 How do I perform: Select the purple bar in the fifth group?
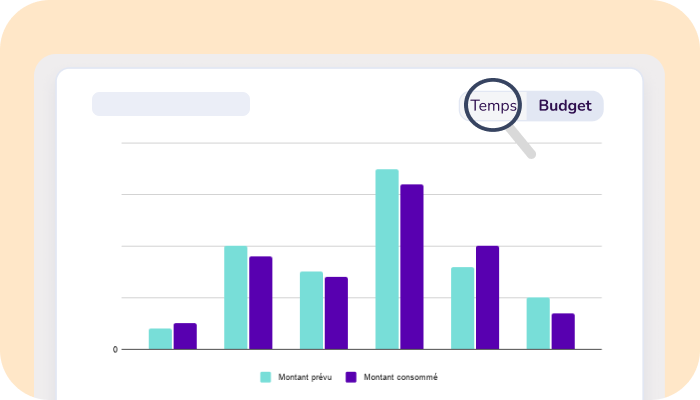487,297
